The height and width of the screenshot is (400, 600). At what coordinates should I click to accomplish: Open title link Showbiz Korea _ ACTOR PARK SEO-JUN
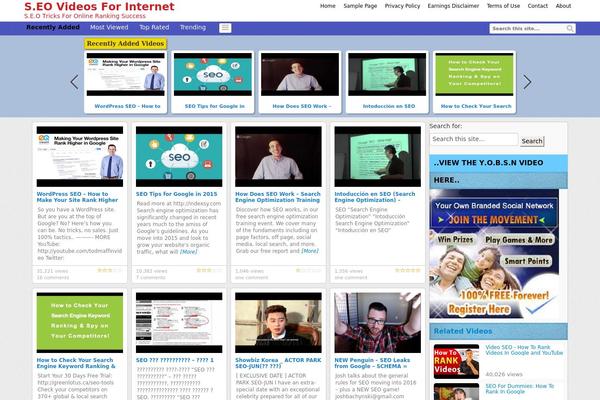click(278, 363)
